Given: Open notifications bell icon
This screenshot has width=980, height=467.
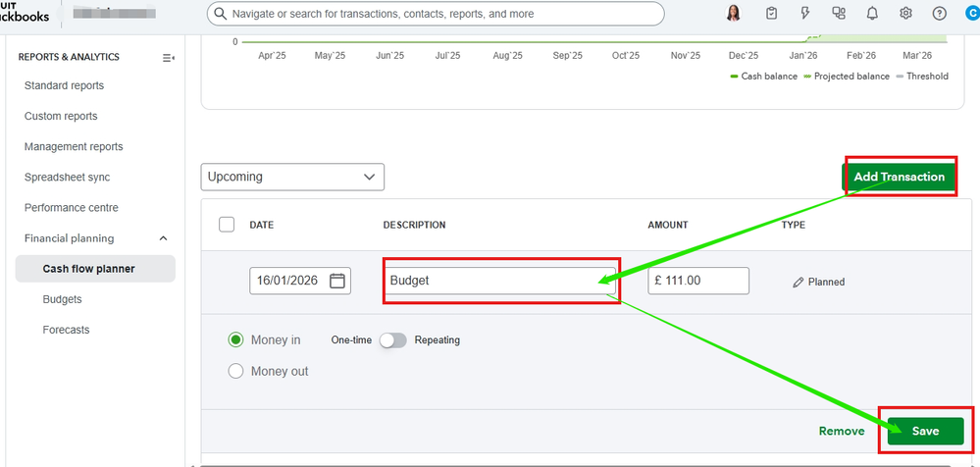Looking at the screenshot, I should point(872,14).
